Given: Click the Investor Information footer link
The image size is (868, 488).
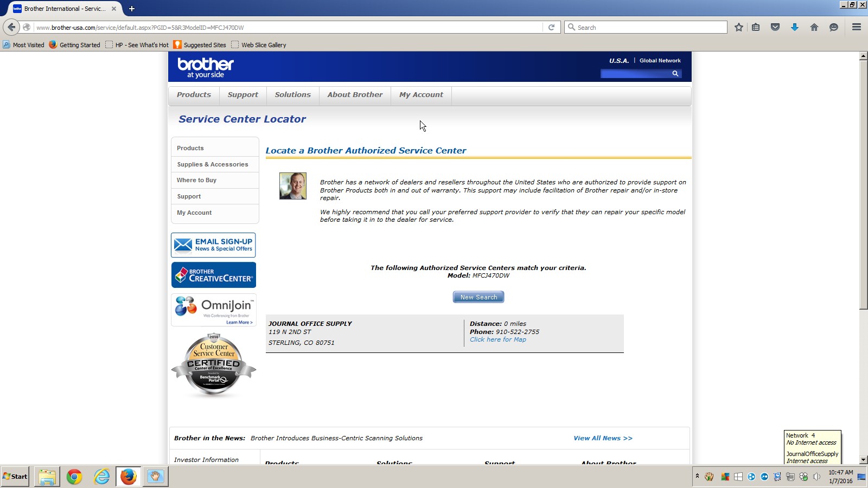Looking at the screenshot, I should (x=206, y=460).
